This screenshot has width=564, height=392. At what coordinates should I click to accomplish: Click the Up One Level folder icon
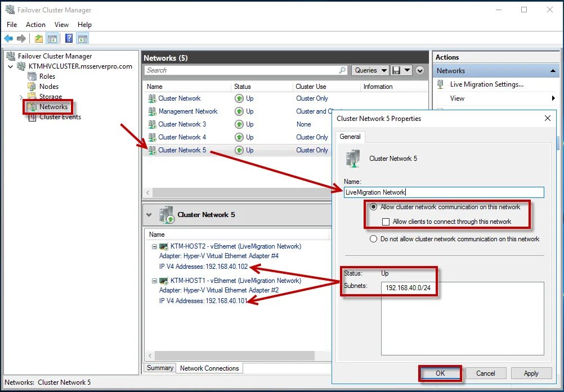[x=38, y=38]
